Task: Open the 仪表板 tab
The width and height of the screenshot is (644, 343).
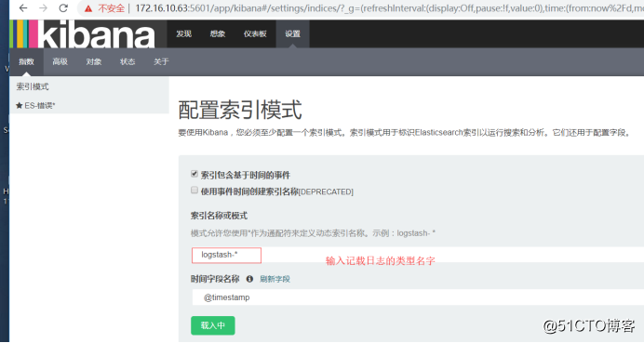Action: pos(255,34)
